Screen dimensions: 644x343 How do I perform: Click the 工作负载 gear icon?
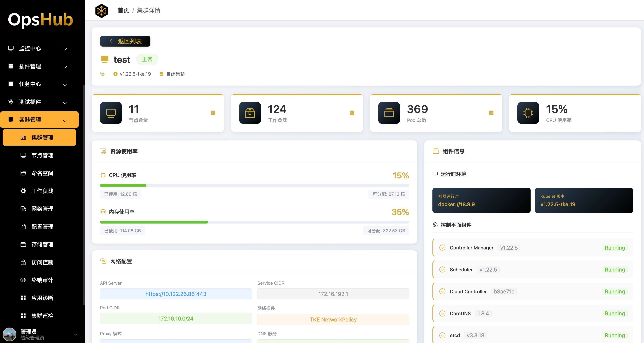pyautogui.click(x=23, y=191)
